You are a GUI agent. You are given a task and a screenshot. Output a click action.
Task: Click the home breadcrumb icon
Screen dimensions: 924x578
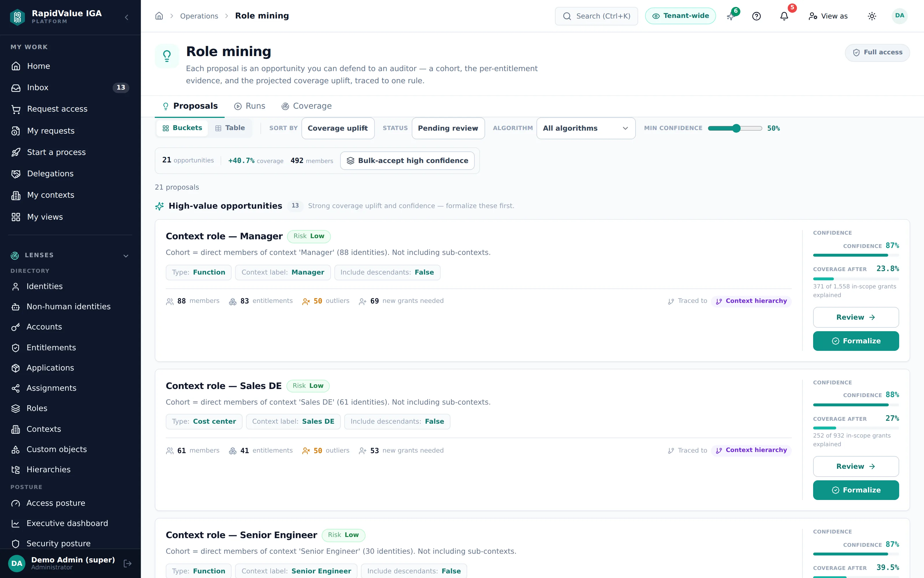coord(159,16)
